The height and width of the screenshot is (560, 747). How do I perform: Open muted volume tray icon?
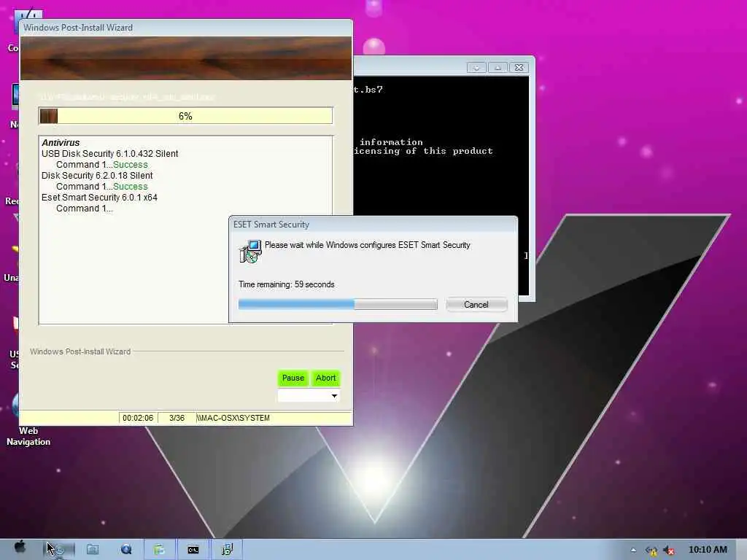coord(669,551)
